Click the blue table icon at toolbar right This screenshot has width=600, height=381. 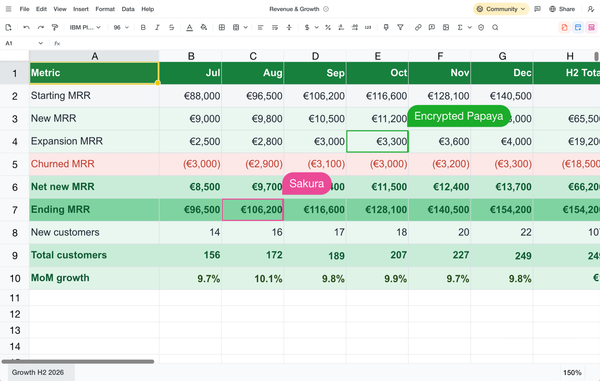click(x=578, y=27)
